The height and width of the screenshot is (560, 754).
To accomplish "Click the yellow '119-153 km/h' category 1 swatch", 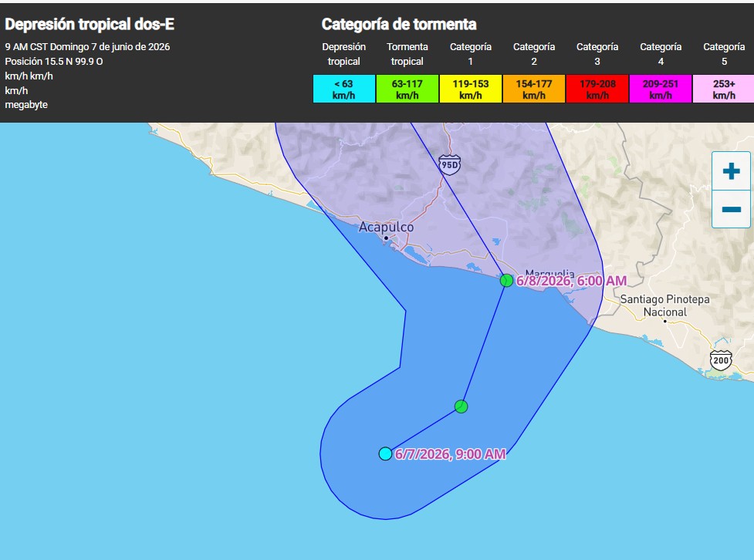I will click(x=471, y=89).
